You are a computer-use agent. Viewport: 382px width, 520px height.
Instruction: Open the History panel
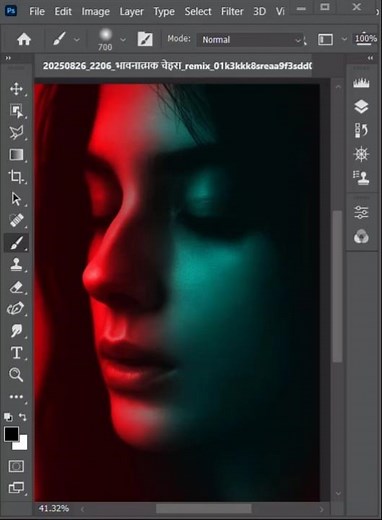pyautogui.click(x=361, y=130)
